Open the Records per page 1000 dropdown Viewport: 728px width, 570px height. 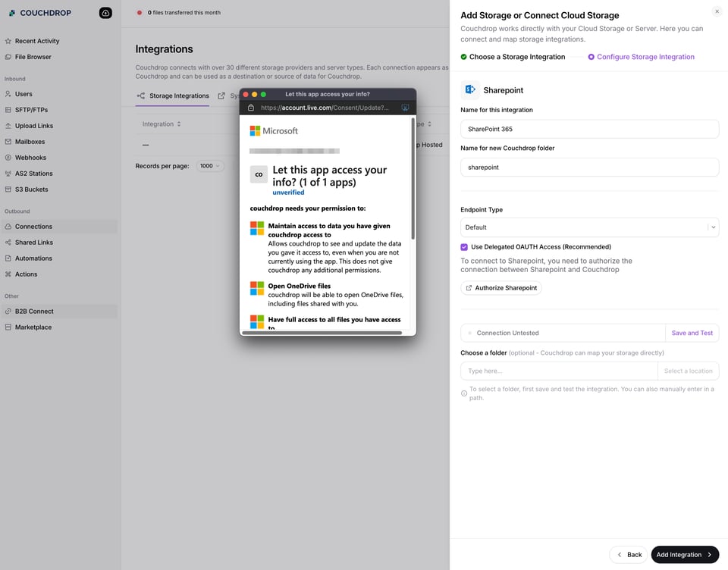210,166
